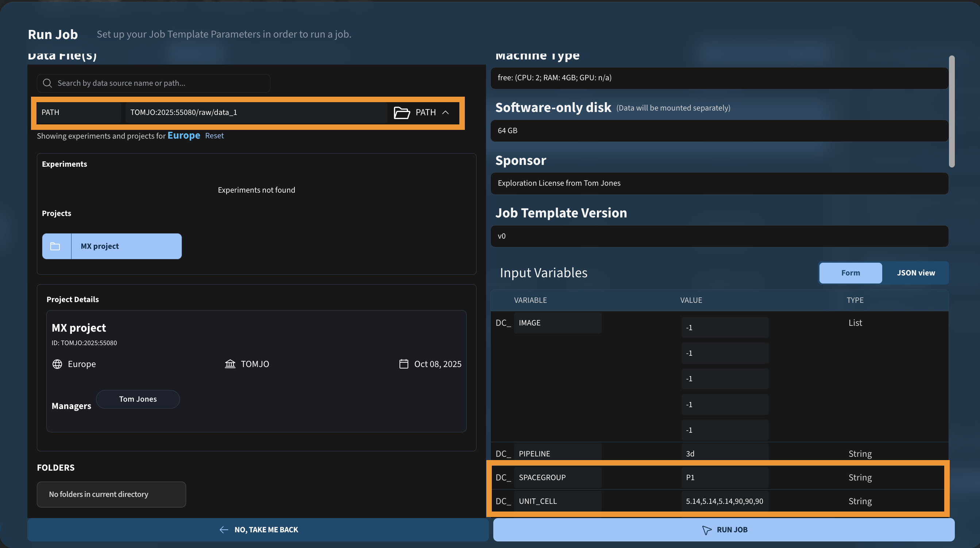This screenshot has width=980, height=548.
Task: Open the Sponsor license dropdown
Action: coord(719,184)
